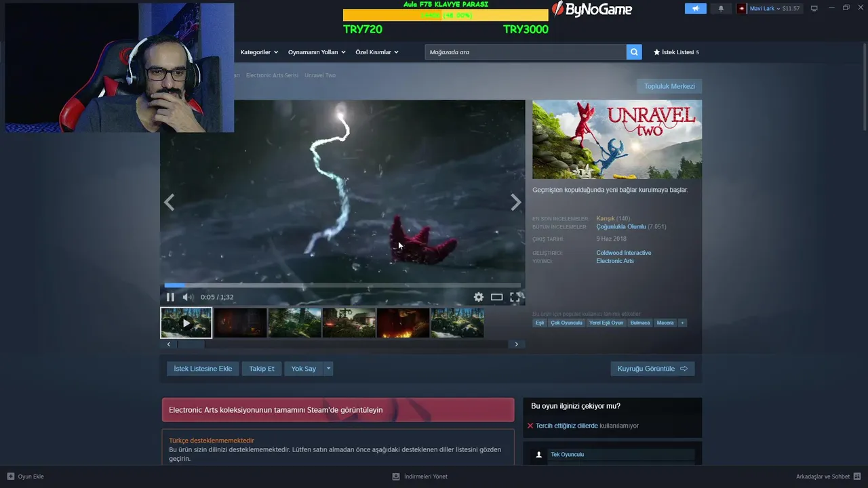Image resolution: width=868 pixels, height=488 pixels.
Task: Select the Bulmaca tag
Action: (x=640, y=323)
